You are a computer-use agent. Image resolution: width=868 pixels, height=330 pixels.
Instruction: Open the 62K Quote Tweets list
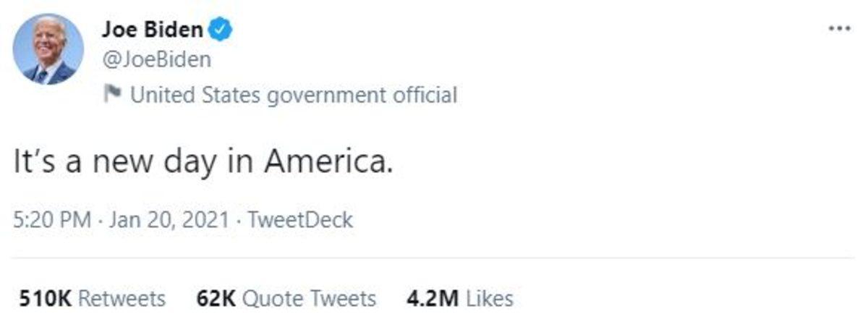pyautogui.click(x=286, y=298)
